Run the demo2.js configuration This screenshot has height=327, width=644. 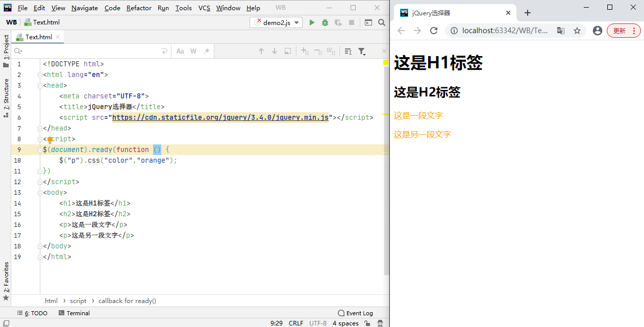(312, 22)
